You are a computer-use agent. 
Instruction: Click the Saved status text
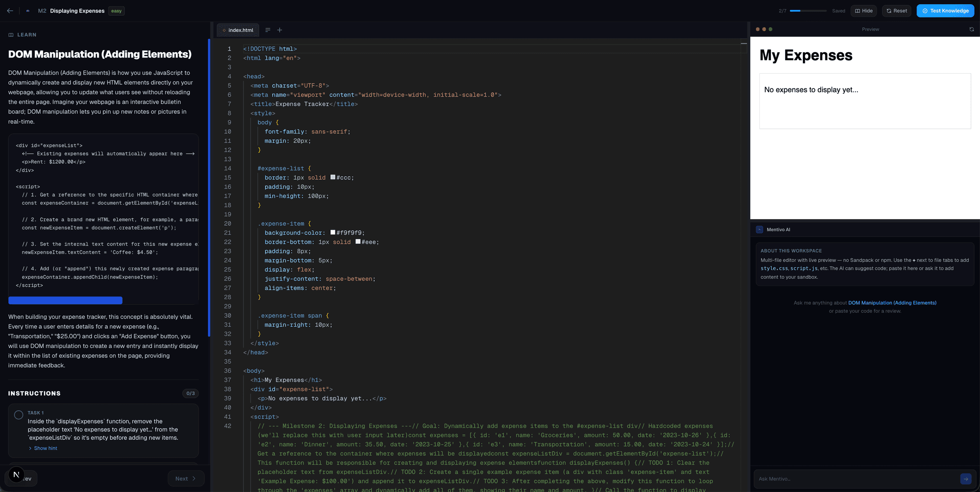coord(838,11)
